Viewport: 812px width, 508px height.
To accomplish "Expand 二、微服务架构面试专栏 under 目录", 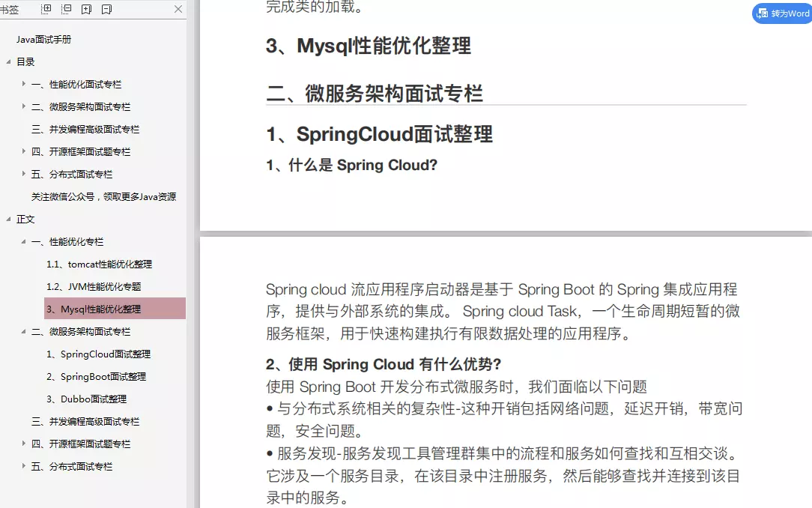I will (23, 106).
